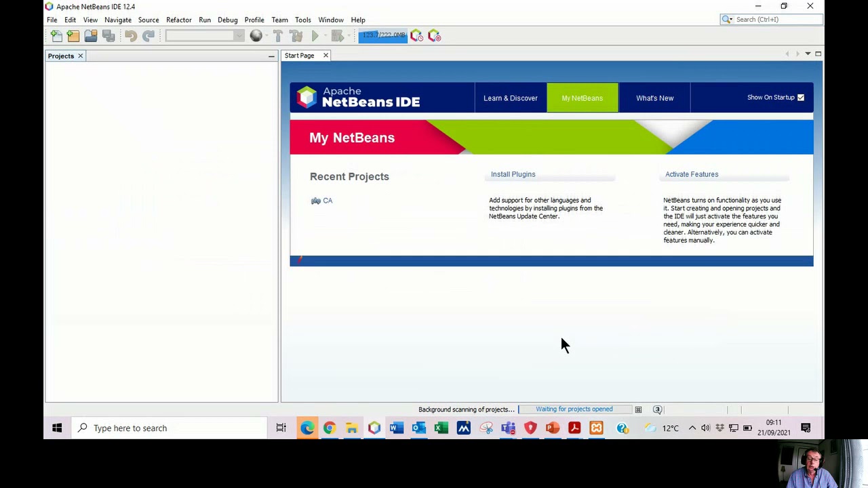Show hidden system tray icons chevron
Image resolution: width=868 pixels, height=488 pixels.
point(692,428)
